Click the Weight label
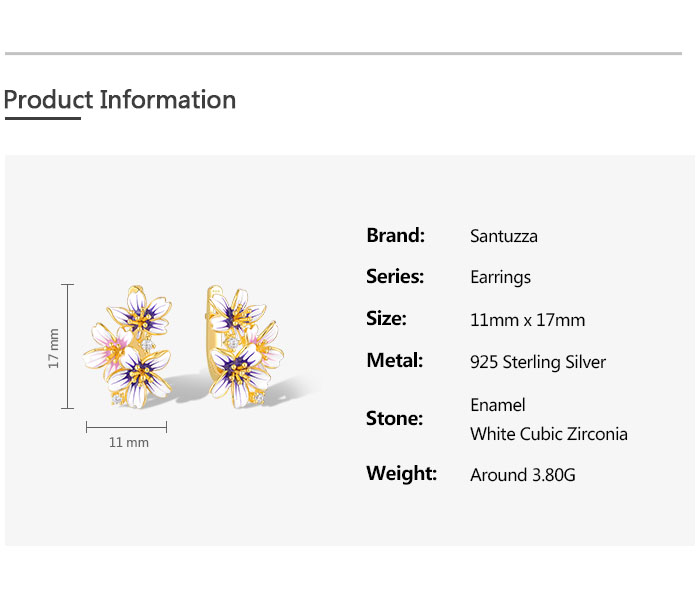The width and height of the screenshot is (700, 596). click(x=401, y=474)
